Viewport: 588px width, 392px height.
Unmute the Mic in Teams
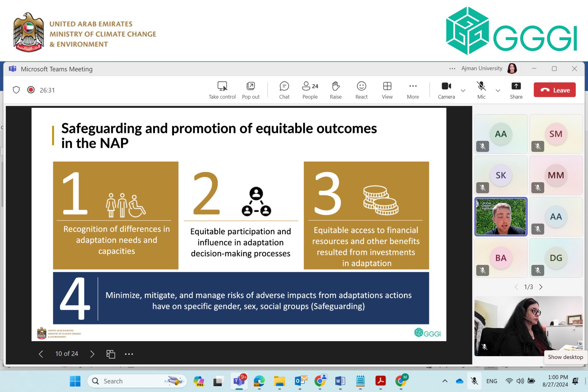tap(481, 90)
